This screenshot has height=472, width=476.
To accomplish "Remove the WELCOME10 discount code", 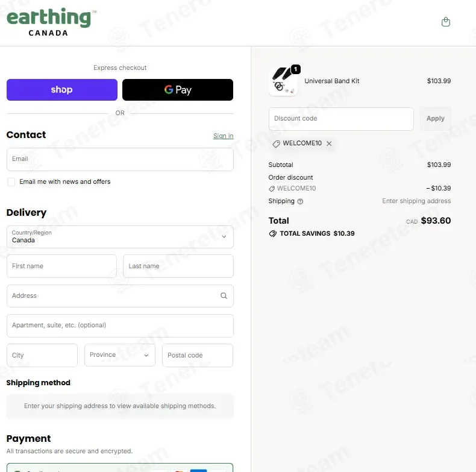I will [x=329, y=143].
